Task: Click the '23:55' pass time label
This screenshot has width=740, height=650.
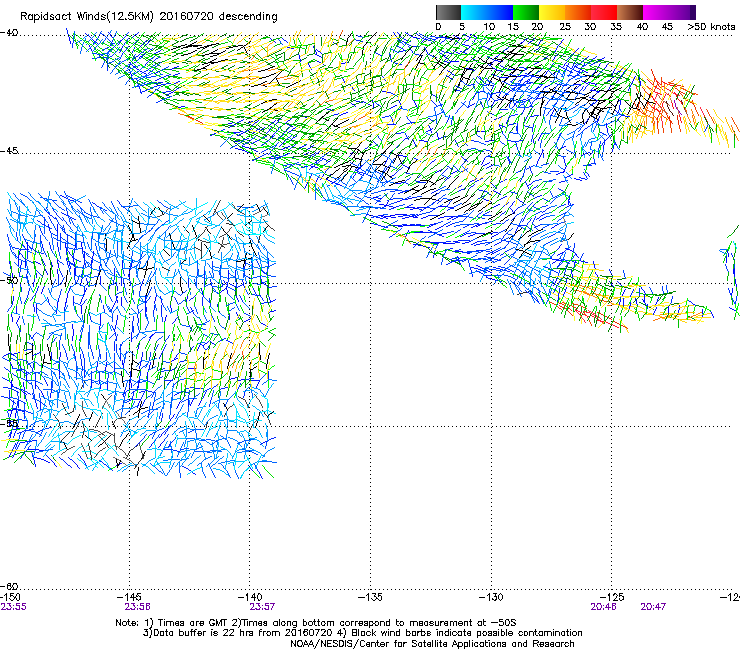Action: point(14,607)
